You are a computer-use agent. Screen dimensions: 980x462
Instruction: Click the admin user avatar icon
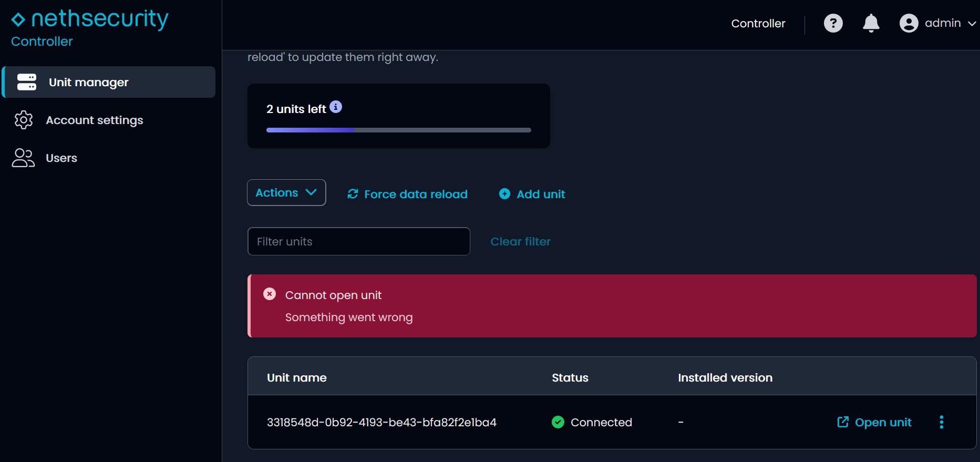909,23
